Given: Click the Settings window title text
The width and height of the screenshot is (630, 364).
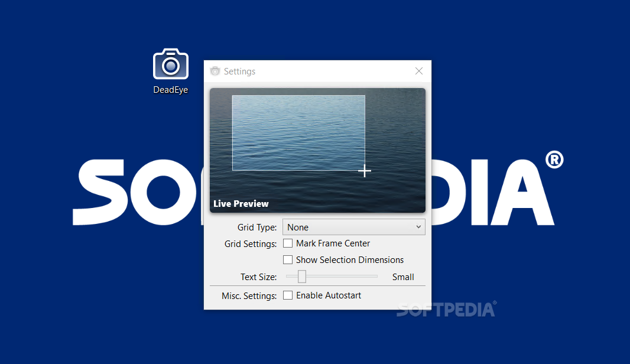Looking at the screenshot, I should [239, 71].
